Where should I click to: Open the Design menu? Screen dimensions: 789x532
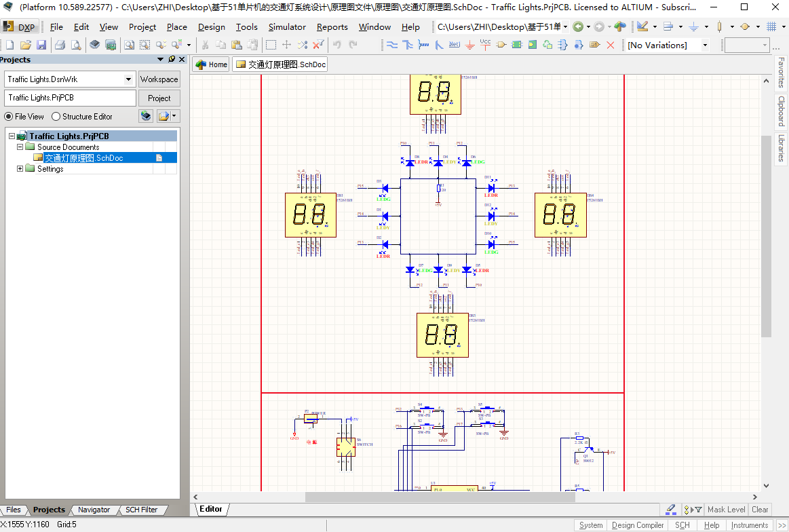pos(211,27)
